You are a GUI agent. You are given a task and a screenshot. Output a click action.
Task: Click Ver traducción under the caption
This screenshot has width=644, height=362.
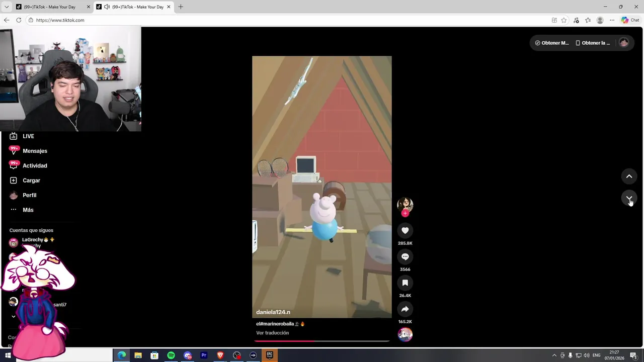click(x=272, y=333)
